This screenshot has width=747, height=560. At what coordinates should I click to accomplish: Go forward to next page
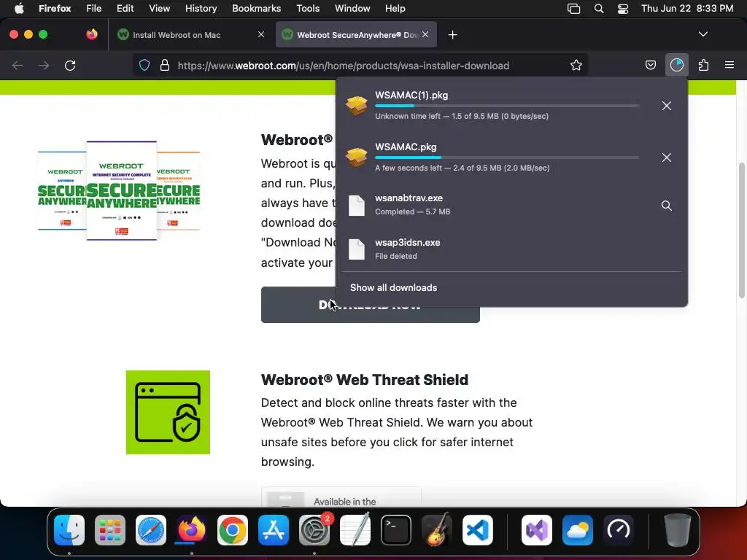[x=44, y=65]
